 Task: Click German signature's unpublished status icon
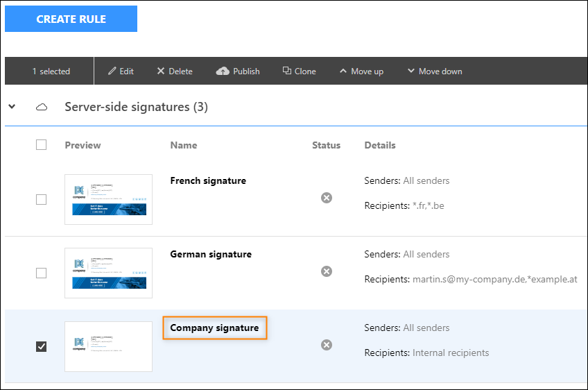coord(327,271)
